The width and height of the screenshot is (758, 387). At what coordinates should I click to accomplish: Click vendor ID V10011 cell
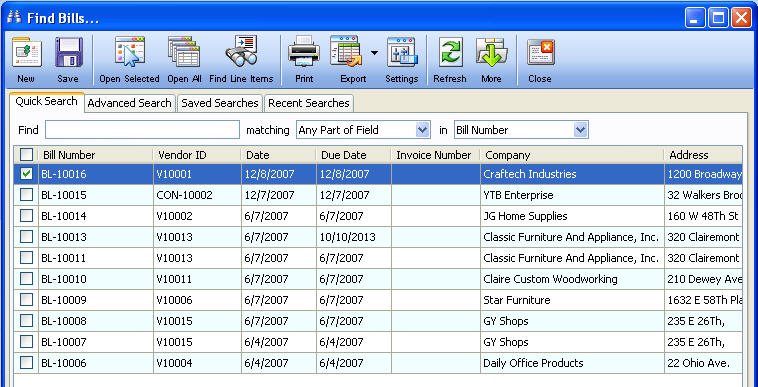(197, 279)
